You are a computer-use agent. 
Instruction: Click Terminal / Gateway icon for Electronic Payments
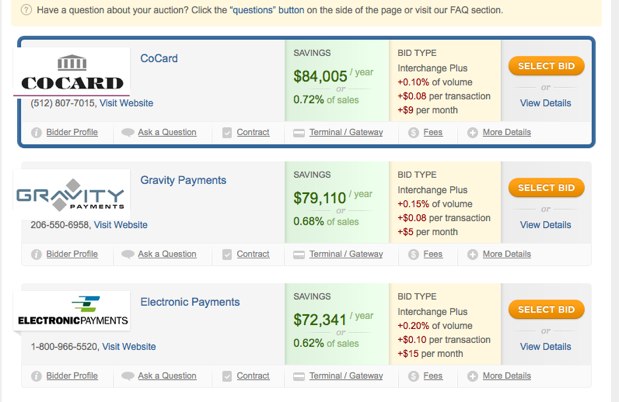coord(300,376)
